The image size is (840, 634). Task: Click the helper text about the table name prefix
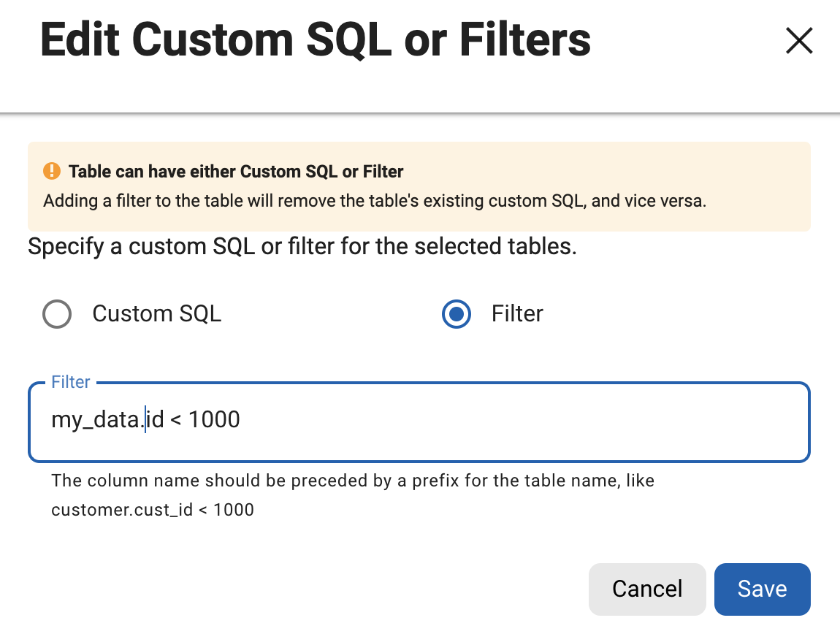click(352, 481)
